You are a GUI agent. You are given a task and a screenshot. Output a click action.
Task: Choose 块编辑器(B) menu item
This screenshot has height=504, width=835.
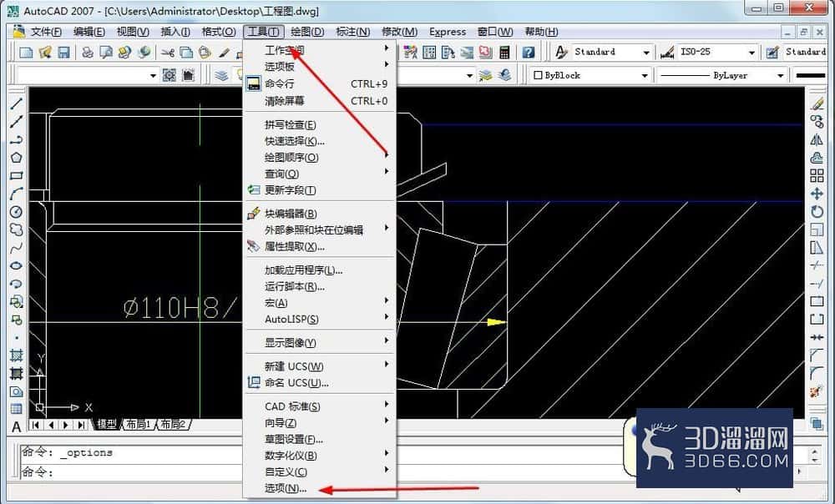(320, 214)
